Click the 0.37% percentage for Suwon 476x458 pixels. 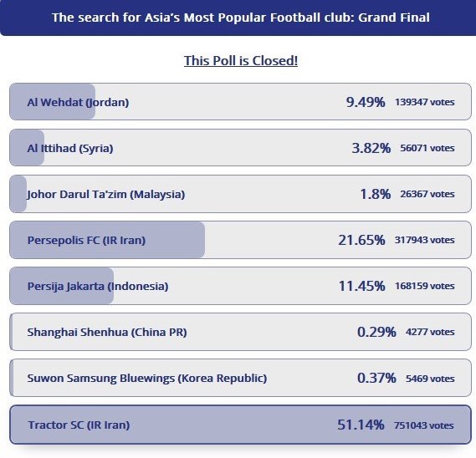point(376,379)
